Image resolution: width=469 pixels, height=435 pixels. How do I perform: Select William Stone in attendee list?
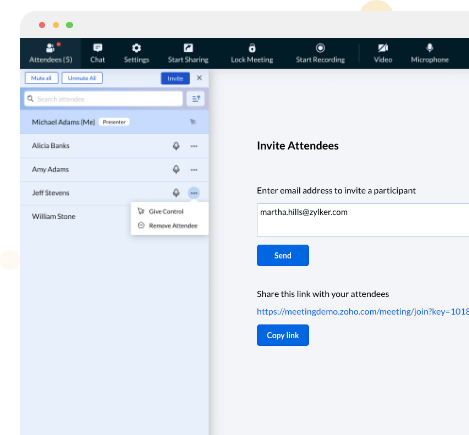(x=54, y=216)
